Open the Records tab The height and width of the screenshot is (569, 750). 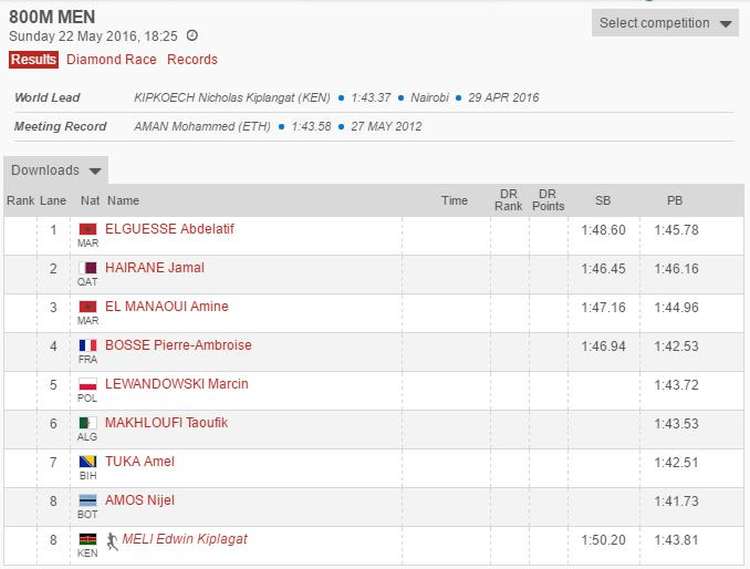coord(192,59)
